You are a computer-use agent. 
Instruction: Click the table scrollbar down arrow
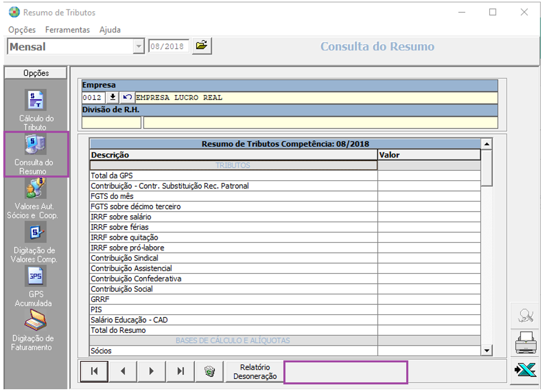pyautogui.click(x=487, y=351)
